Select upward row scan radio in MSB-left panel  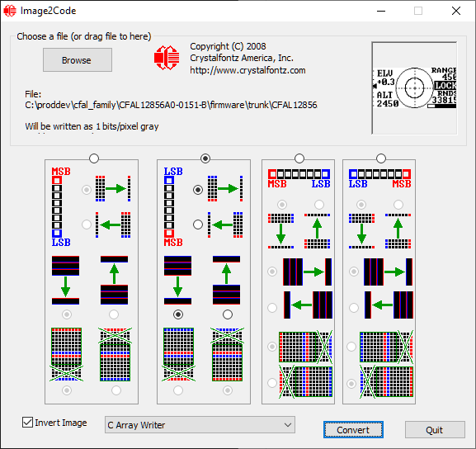click(x=319, y=205)
